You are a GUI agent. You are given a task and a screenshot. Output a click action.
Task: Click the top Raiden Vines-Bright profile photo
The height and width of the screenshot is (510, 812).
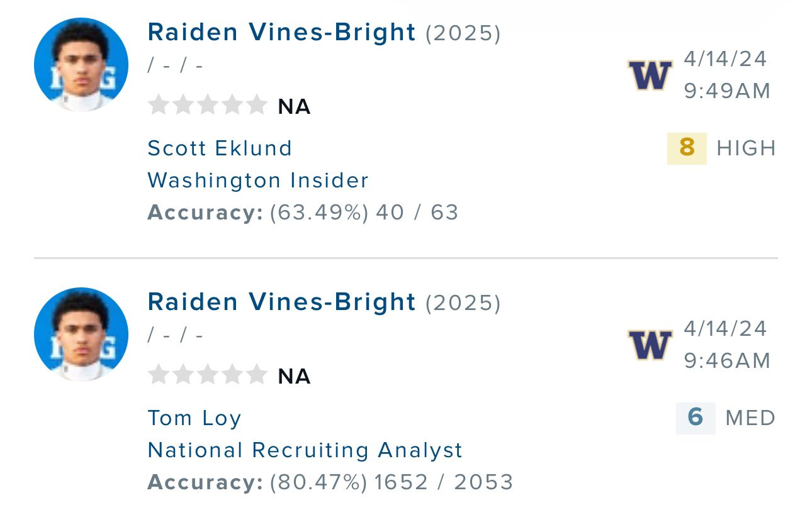pyautogui.click(x=81, y=65)
